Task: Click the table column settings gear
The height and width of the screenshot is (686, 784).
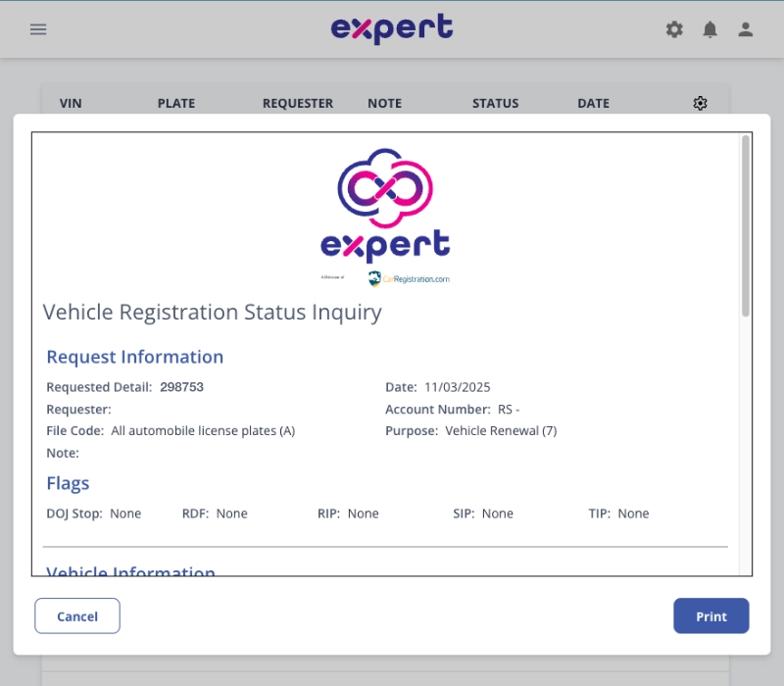Action: 700,103
